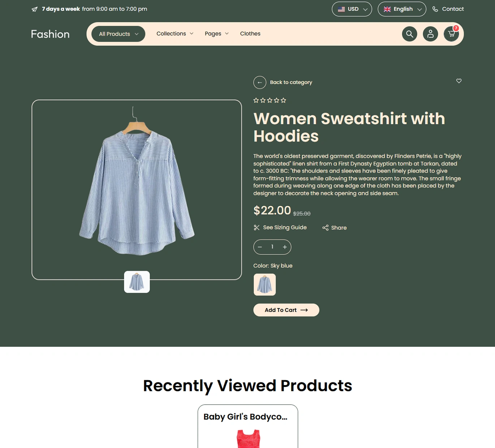This screenshot has width=495, height=448.
Task: Click the Add To Cart button
Action: 286,310
